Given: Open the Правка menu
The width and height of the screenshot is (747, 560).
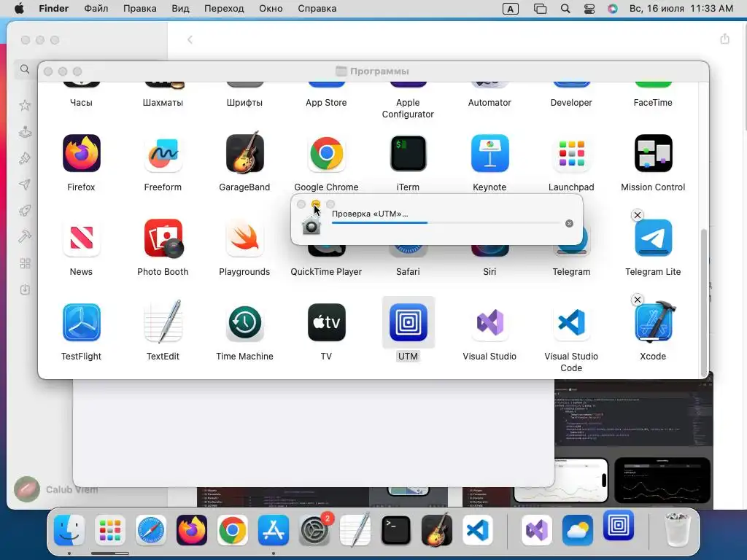Looking at the screenshot, I should point(139,9).
